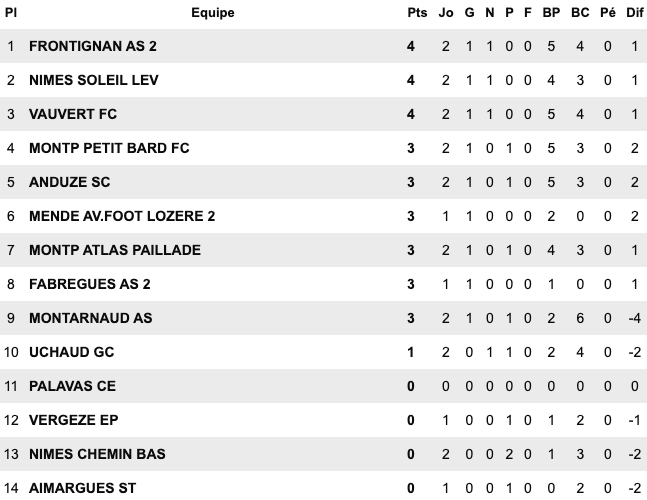Image resolution: width=647 pixels, height=500 pixels.
Task: Open MONTP PETIT BARD FC team entry
Action: tap(109, 148)
